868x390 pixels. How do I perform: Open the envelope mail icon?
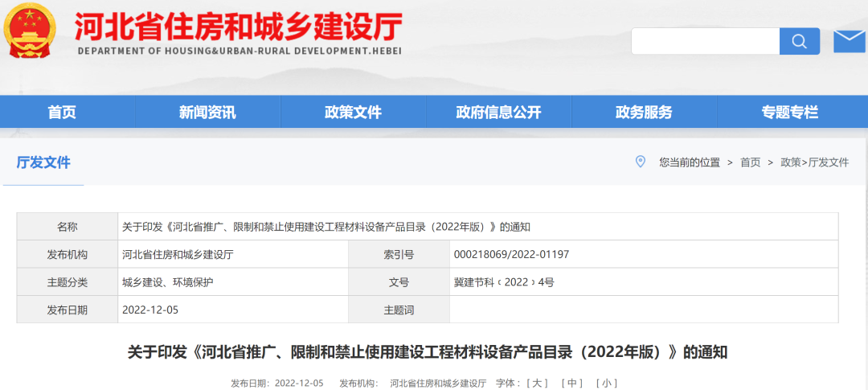point(849,41)
